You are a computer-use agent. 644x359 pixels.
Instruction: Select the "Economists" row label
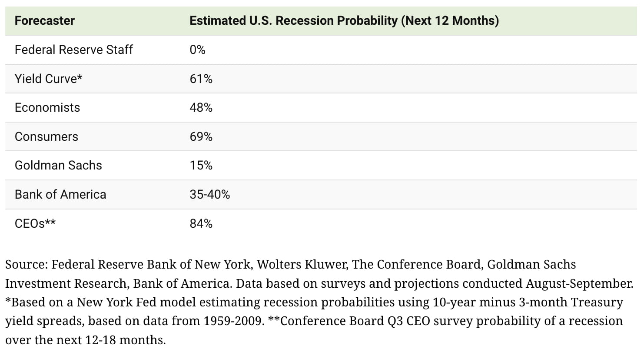coord(47,107)
